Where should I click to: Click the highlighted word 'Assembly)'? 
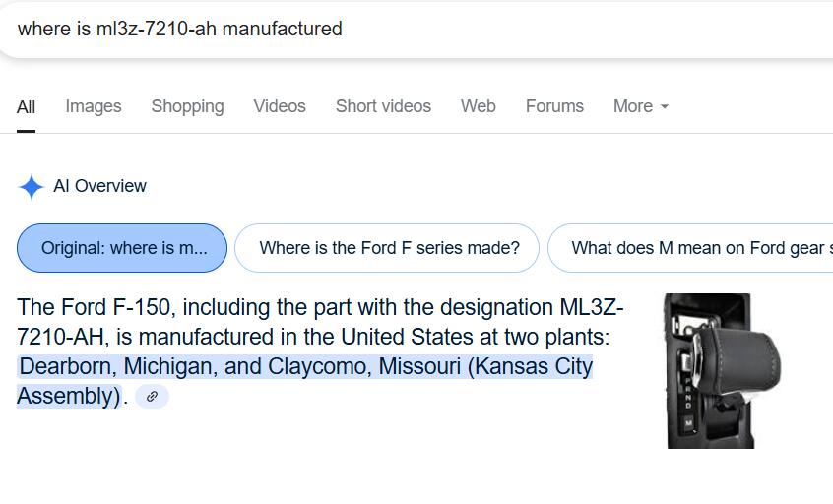pyautogui.click(x=69, y=396)
